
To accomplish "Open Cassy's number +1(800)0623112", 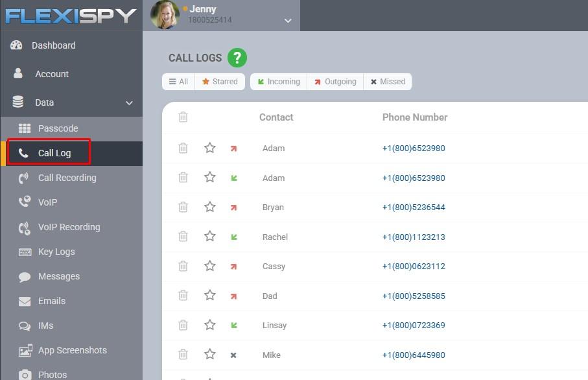I will coord(414,267).
